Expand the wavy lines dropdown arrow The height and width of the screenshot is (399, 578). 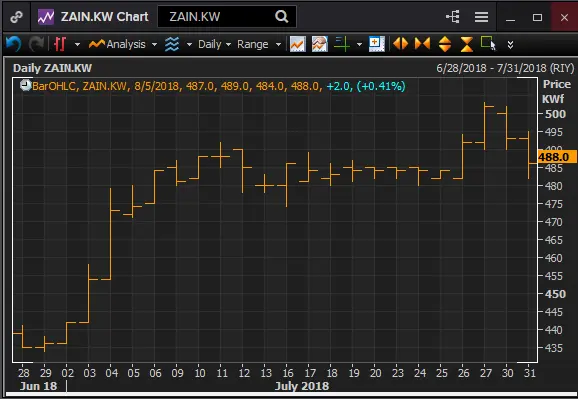[189, 45]
